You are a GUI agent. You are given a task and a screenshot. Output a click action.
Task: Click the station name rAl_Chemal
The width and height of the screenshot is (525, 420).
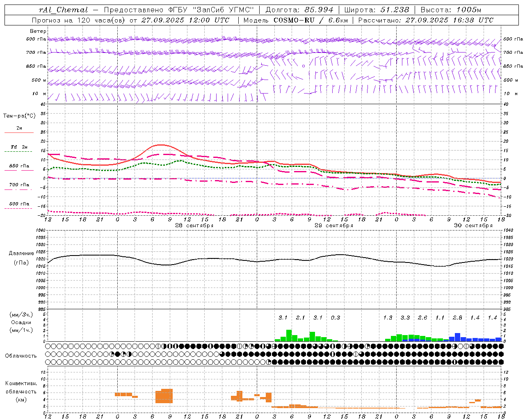point(63,10)
